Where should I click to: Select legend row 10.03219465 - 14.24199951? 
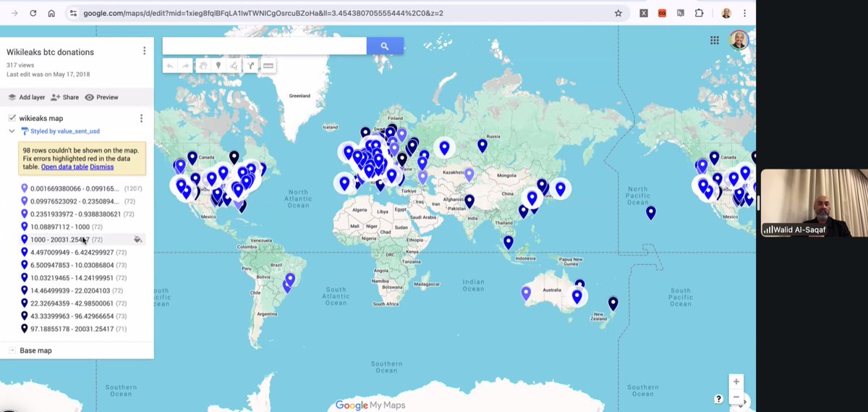pyautogui.click(x=81, y=278)
